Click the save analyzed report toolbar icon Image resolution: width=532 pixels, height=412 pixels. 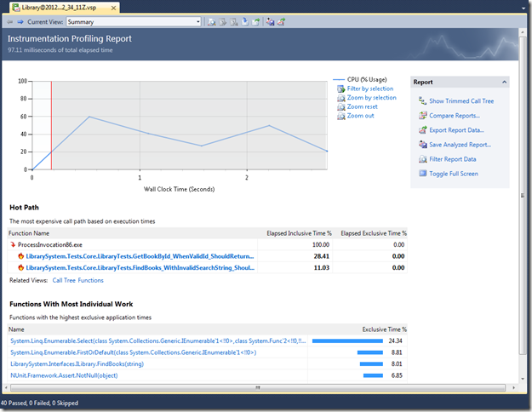(270, 22)
